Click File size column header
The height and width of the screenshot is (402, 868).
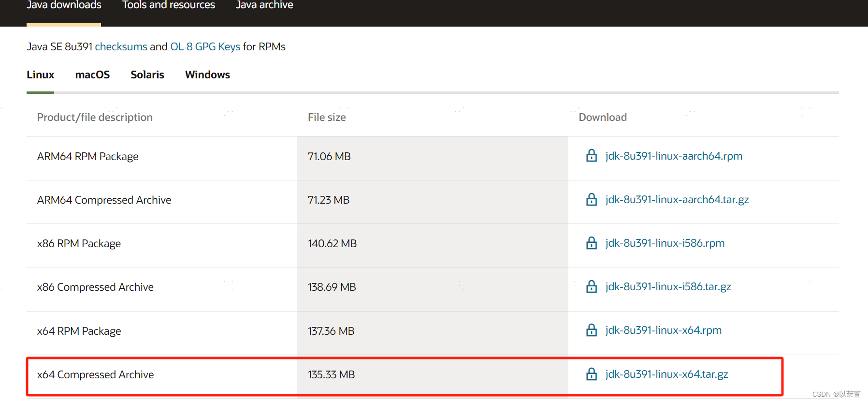pyautogui.click(x=327, y=117)
